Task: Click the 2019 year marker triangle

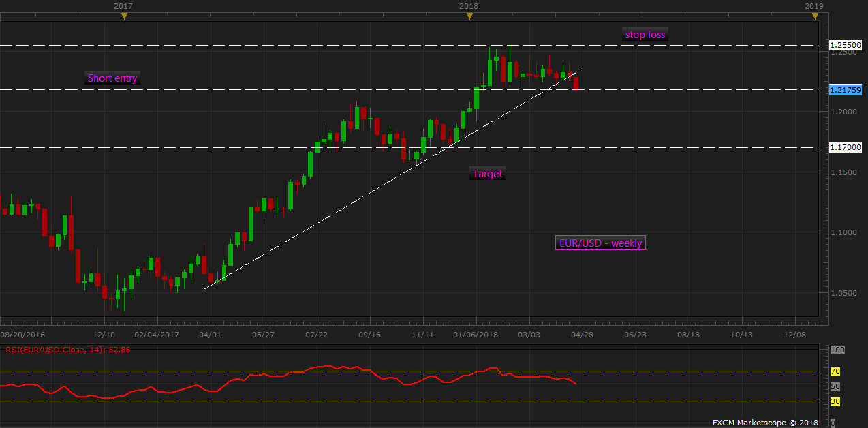Action: click(815, 16)
